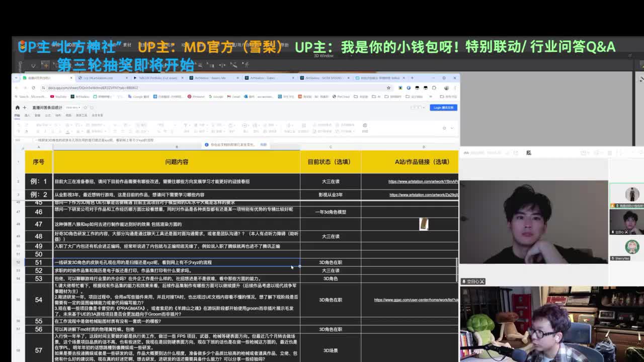Select status cell 3D场景 in row 57
This screenshot has width=644, height=362.
pos(331,350)
